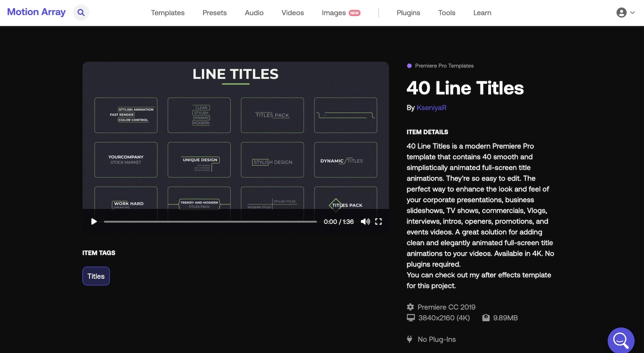Viewport: 644px width, 353px height.
Task: Go to the Audio section
Action: point(254,13)
